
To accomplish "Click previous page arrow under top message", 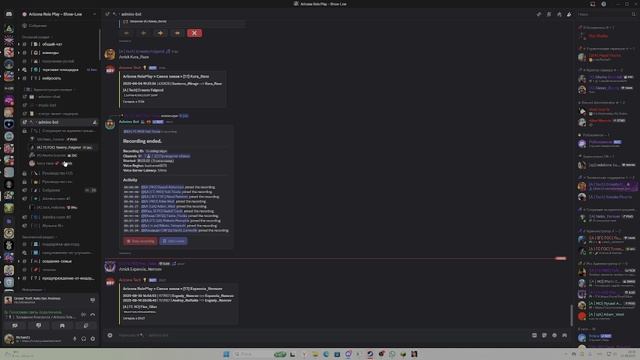I will 143,33.
